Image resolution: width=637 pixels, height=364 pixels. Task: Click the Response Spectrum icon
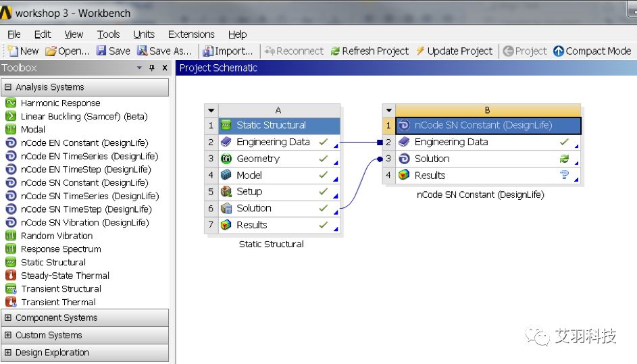[x=11, y=249]
